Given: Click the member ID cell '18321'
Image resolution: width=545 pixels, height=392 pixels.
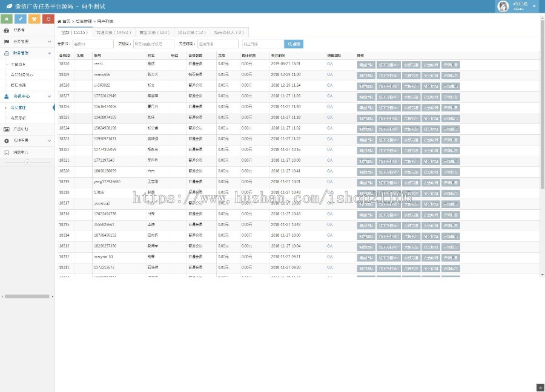Looking at the screenshot, I should click(x=64, y=160).
